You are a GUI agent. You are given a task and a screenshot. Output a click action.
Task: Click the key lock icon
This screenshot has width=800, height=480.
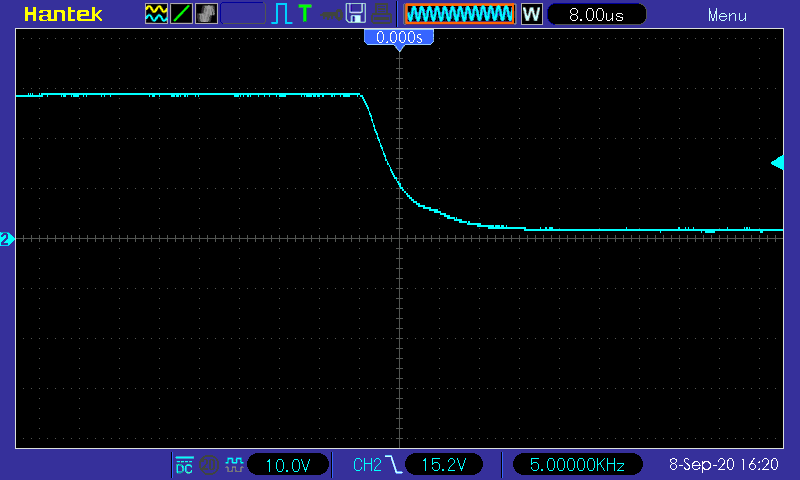click(x=331, y=15)
